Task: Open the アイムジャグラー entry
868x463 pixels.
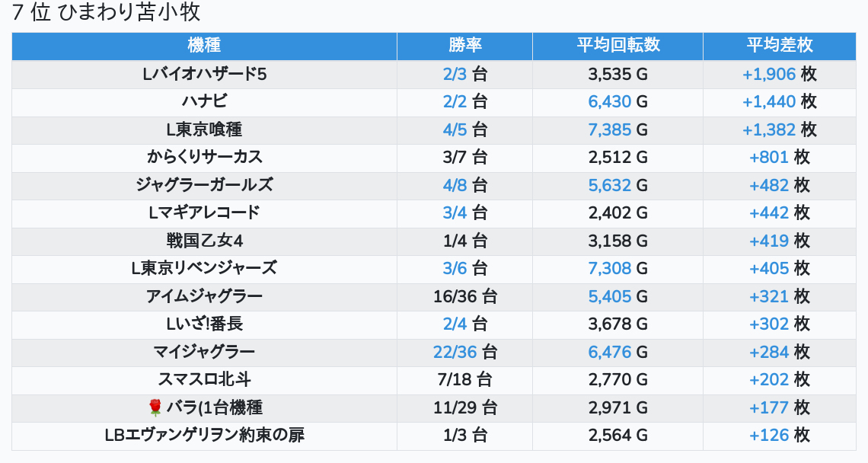Action: point(204,297)
